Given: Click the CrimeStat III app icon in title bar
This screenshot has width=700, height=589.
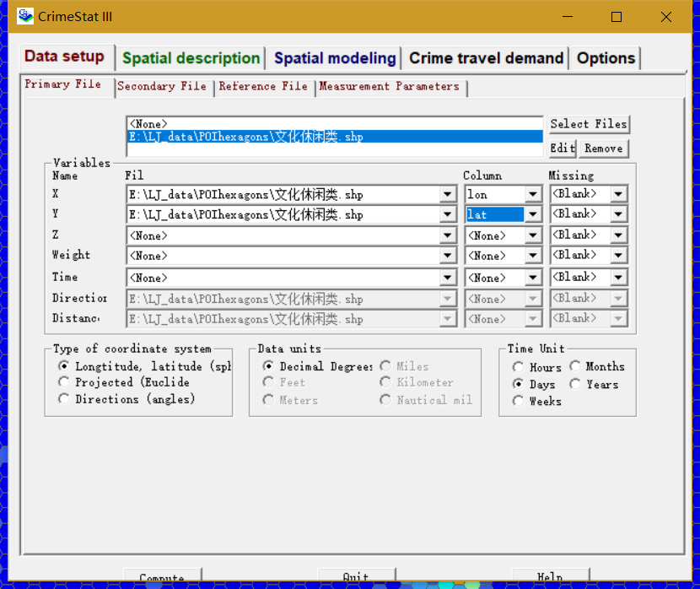Looking at the screenshot, I should click(25, 16).
